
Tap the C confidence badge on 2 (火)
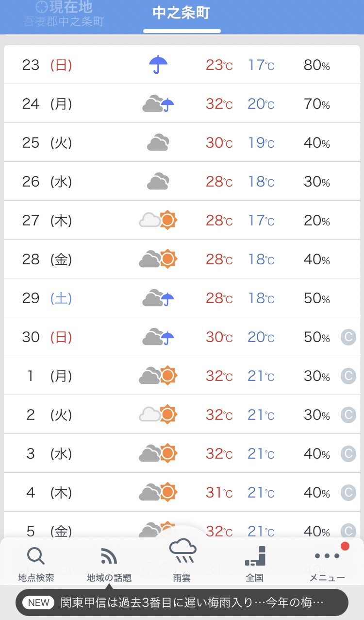tap(348, 414)
